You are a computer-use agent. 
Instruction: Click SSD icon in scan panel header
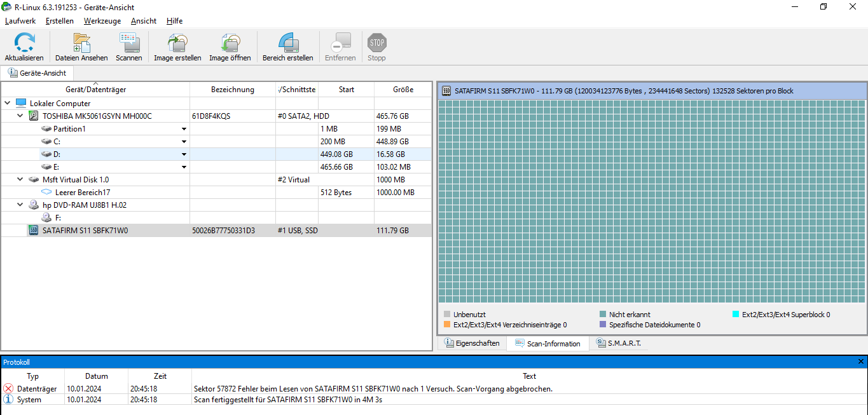coord(446,91)
